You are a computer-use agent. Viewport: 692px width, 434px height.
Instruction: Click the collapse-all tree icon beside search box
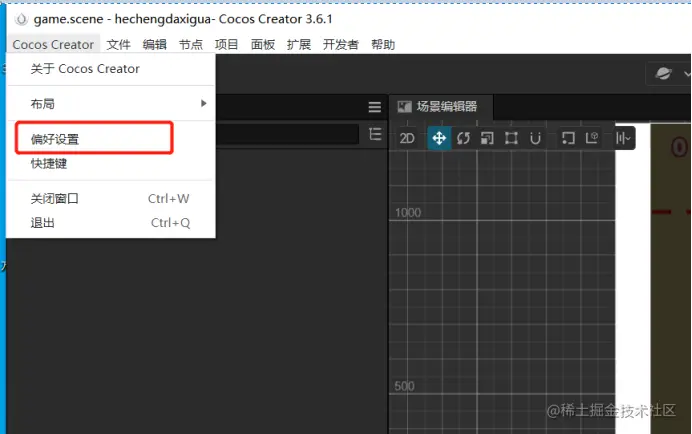[x=375, y=134]
